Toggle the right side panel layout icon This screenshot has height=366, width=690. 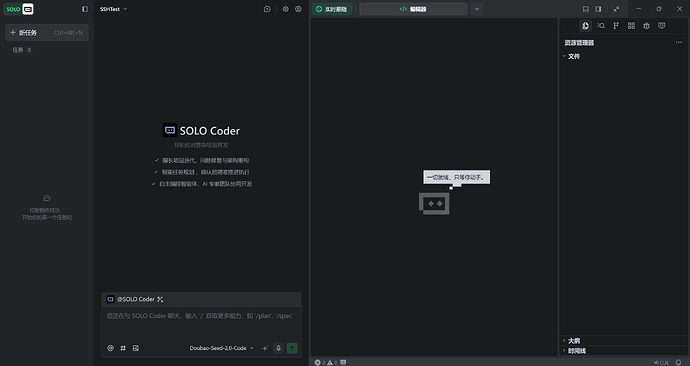tap(598, 9)
